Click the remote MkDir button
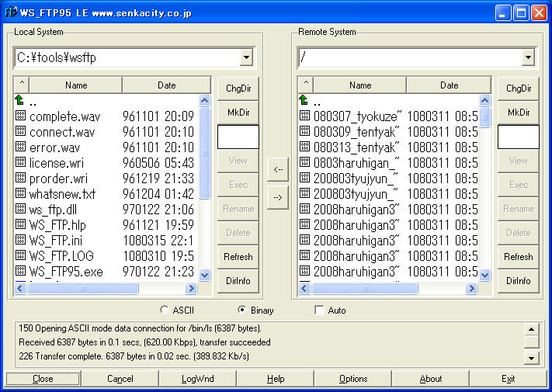This screenshot has width=552, height=392. (x=519, y=113)
